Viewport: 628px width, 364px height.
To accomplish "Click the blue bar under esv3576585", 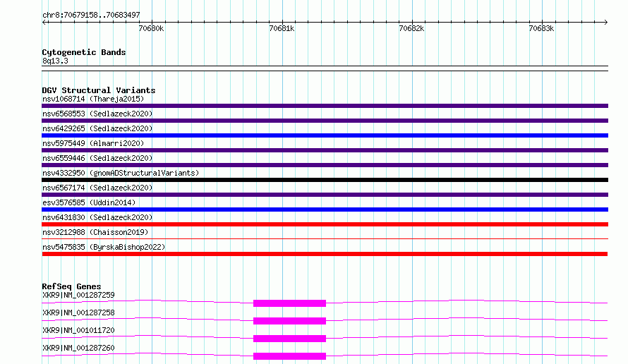I will tap(325, 210).
